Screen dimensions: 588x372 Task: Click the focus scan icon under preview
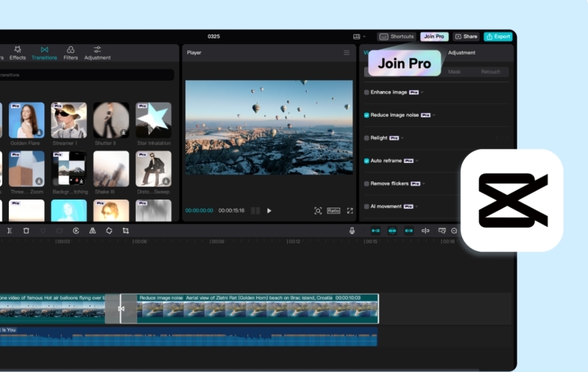(x=318, y=211)
